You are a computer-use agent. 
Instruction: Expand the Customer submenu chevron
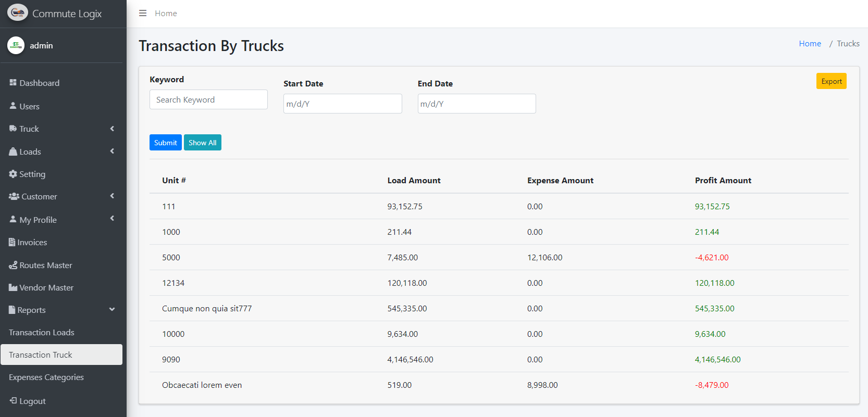click(112, 196)
